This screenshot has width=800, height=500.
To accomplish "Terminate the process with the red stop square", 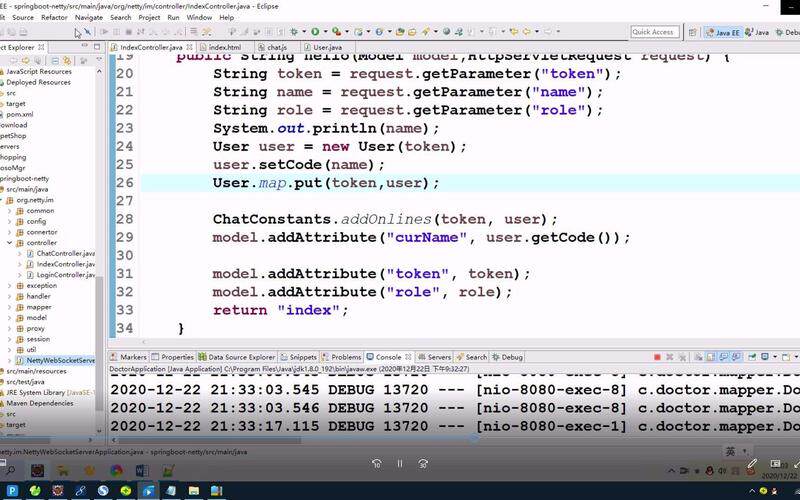I will tap(657, 357).
